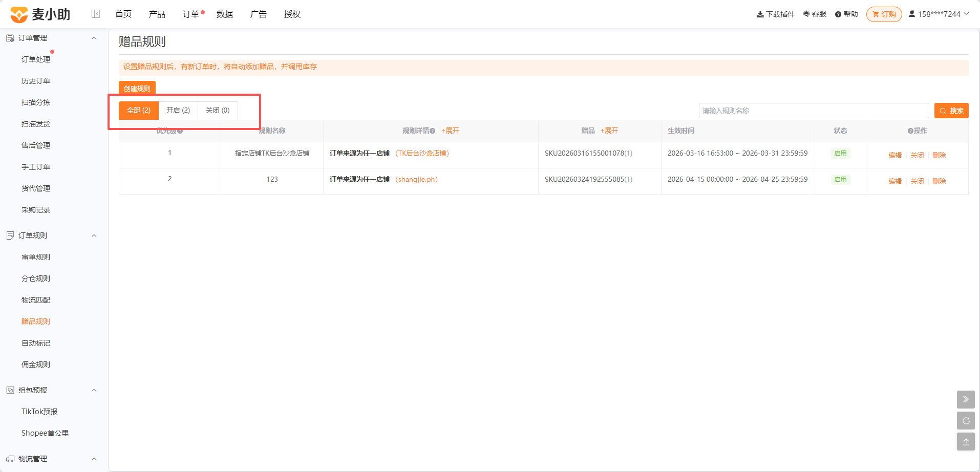
Task: Open the account dropdown 158****7244
Action: click(939, 14)
